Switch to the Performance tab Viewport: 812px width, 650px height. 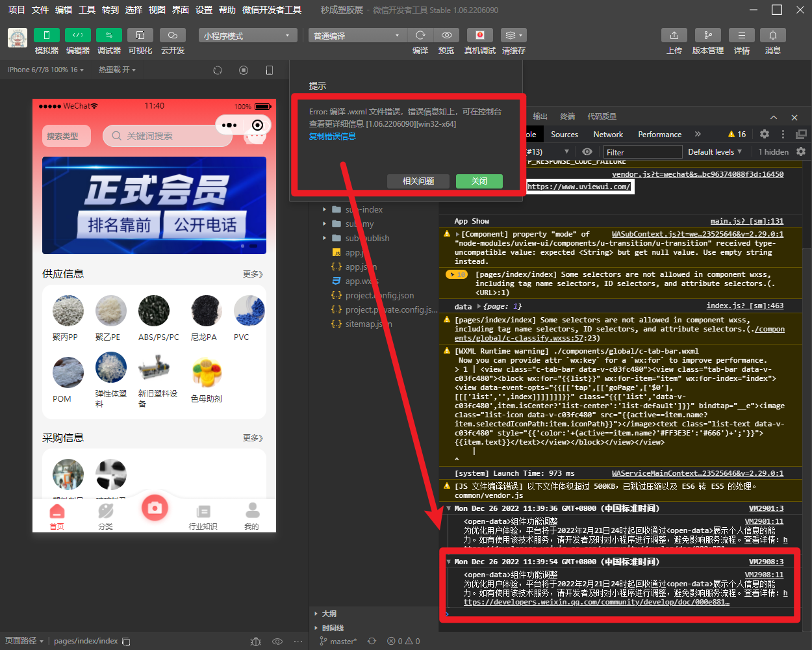tap(660, 134)
